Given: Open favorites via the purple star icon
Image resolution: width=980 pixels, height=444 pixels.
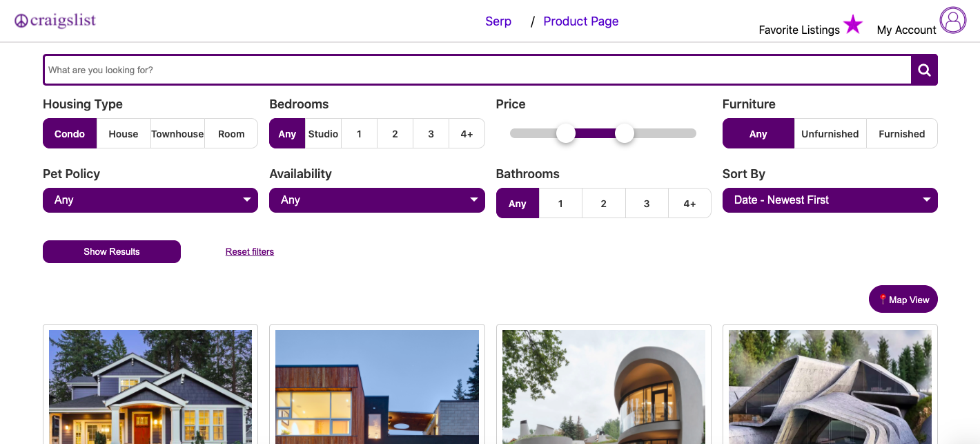Looking at the screenshot, I should tap(853, 25).
